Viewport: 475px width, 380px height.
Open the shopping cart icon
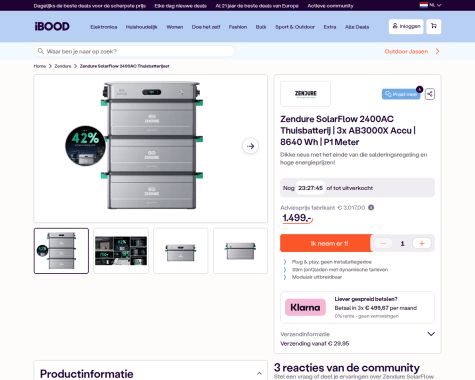click(434, 26)
